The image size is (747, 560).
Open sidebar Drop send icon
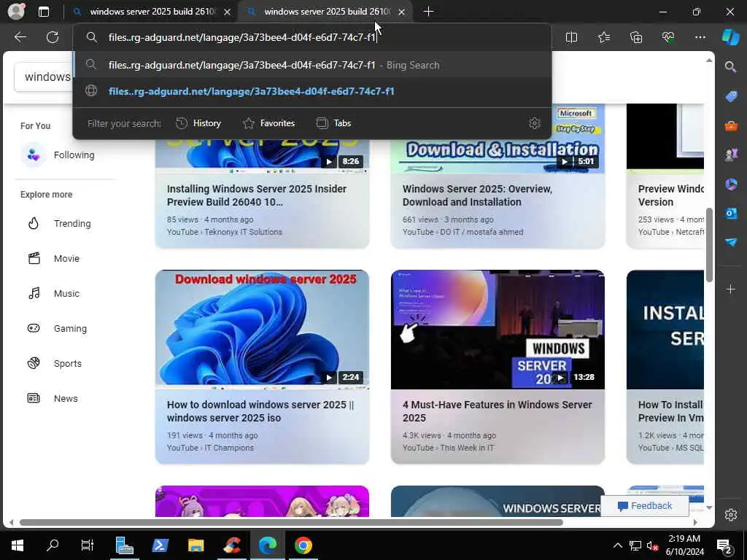pos(731,242)
